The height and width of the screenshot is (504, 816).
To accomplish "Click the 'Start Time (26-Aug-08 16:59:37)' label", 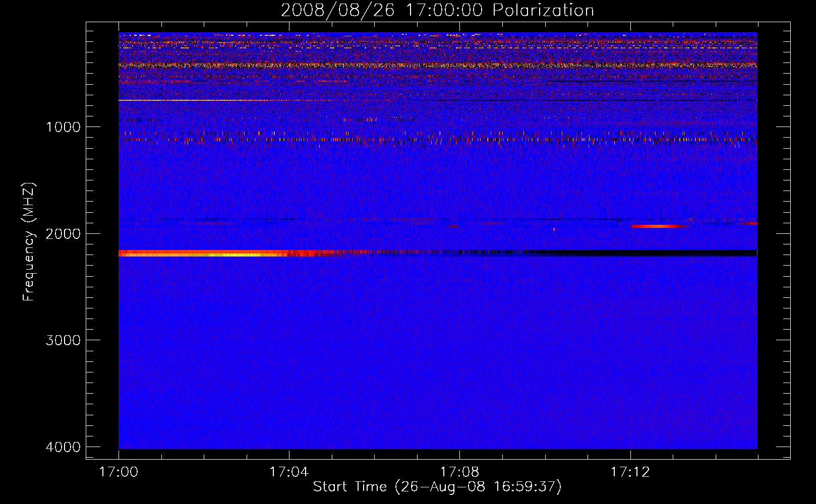I will (x=437, y=487).
